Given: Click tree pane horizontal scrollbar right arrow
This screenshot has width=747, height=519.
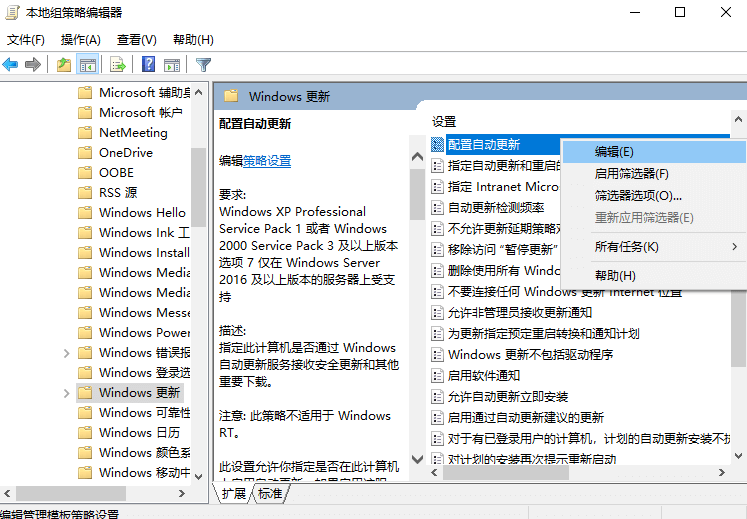Looking at the screenshot, I should [182, 494].
